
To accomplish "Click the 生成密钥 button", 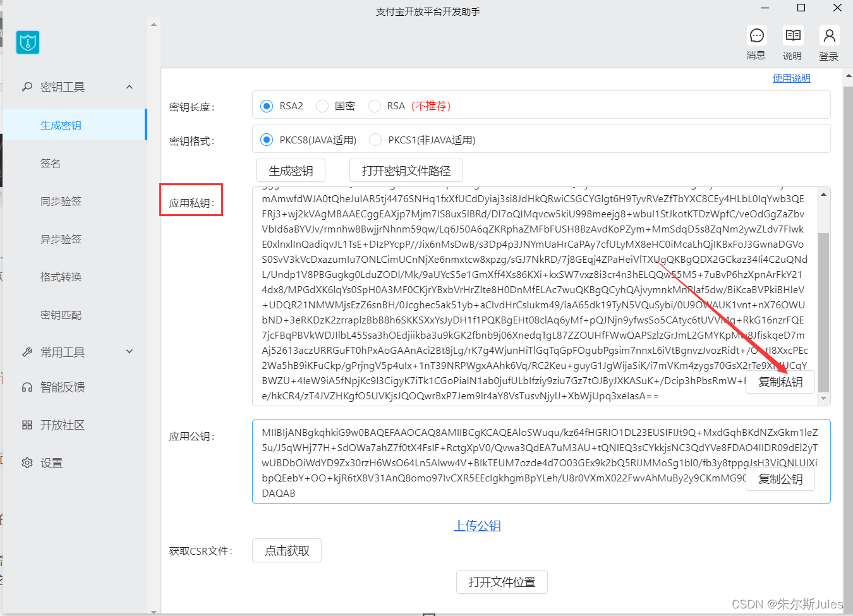I will (x=291, y=171).
